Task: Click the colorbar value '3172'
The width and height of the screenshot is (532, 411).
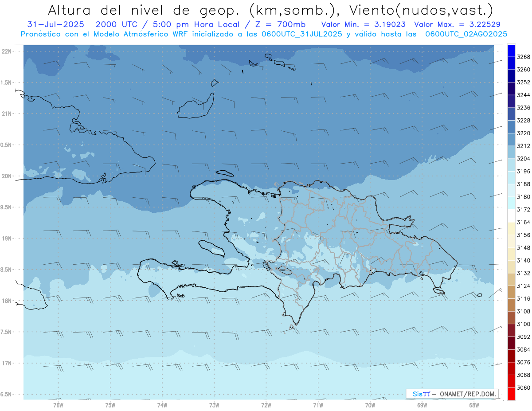Action: (524, 210)
